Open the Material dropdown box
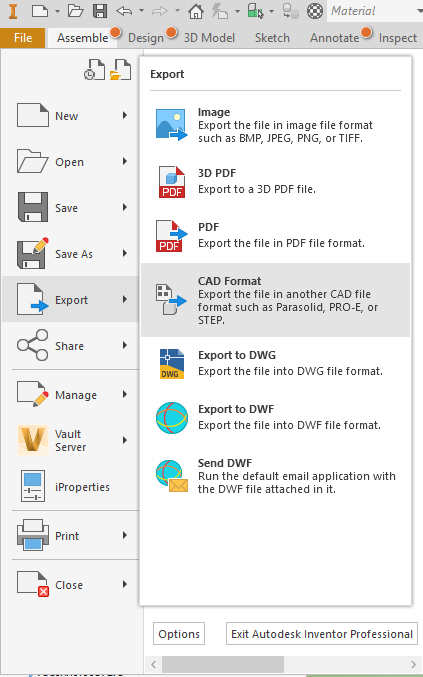The width and height of the screenshot is (423, 677). coord(375,11)
